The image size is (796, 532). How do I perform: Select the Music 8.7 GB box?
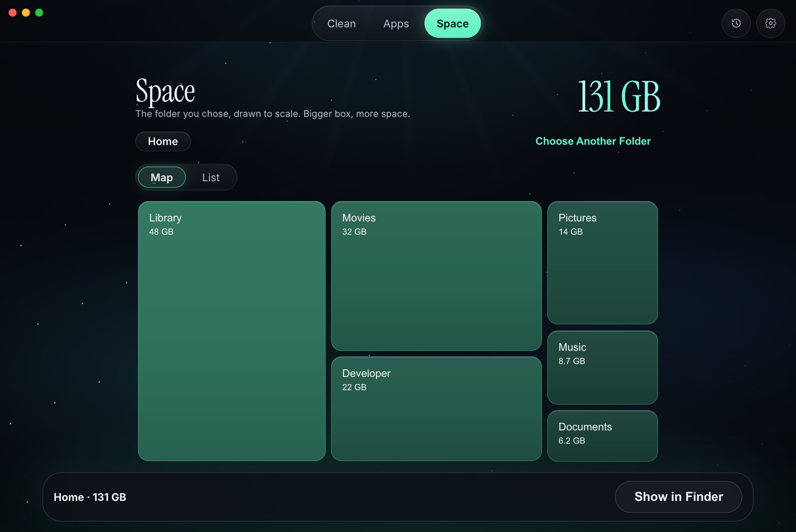pos(602,367)
